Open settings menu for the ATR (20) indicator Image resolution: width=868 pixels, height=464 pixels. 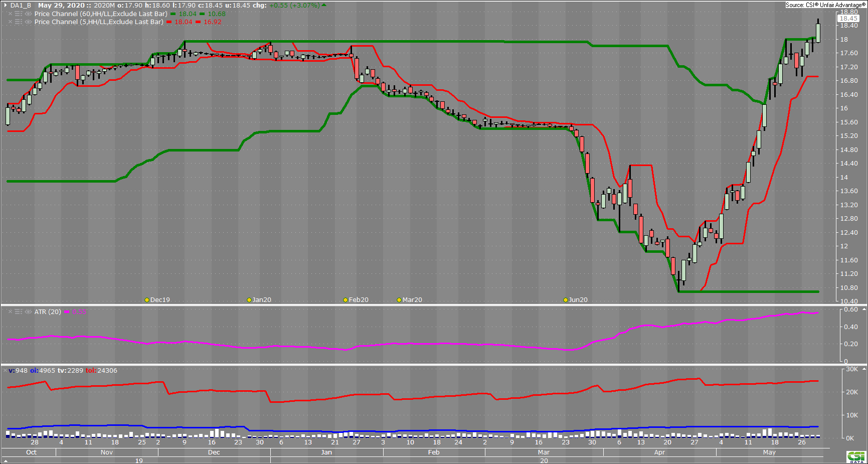pos(19,312)
